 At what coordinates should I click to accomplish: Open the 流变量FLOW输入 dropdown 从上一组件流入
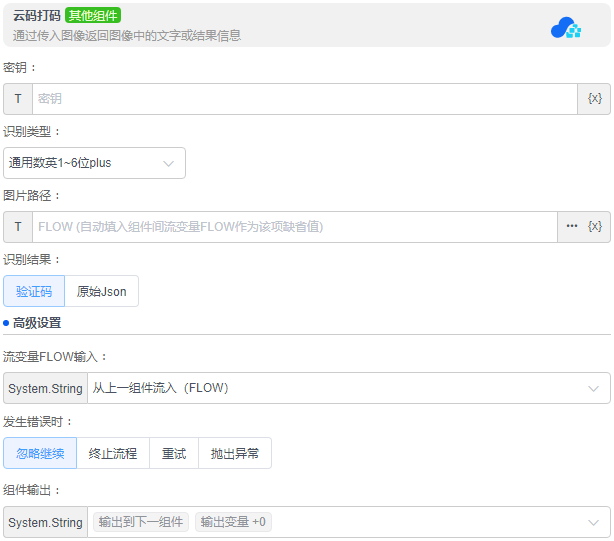(349, 388)
